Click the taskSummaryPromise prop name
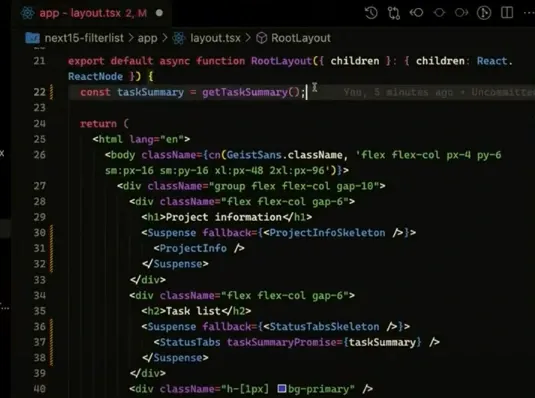The width and height of the screenshot is (535, 398). pyautogui.click(x=281, y=342)
